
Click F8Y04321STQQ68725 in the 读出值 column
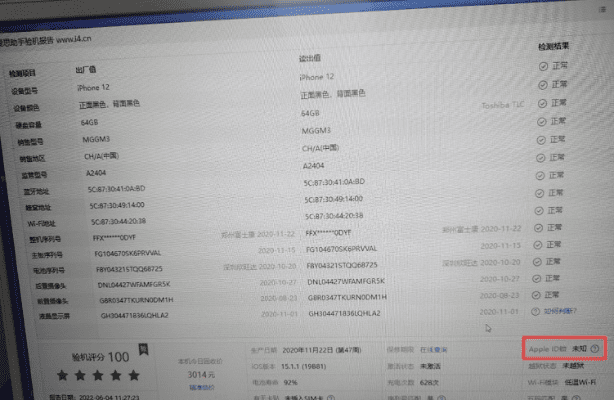pos(342,266)
